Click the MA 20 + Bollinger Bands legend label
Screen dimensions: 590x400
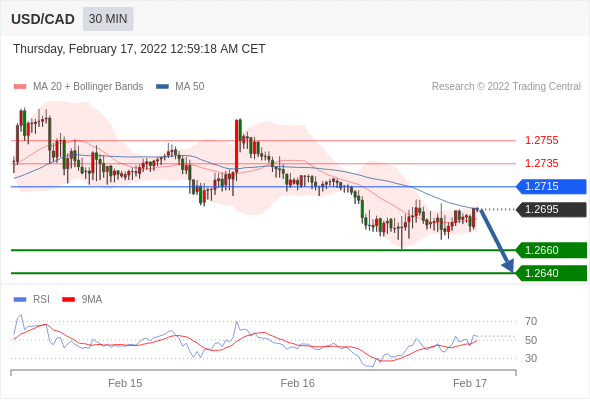point(88,87)
